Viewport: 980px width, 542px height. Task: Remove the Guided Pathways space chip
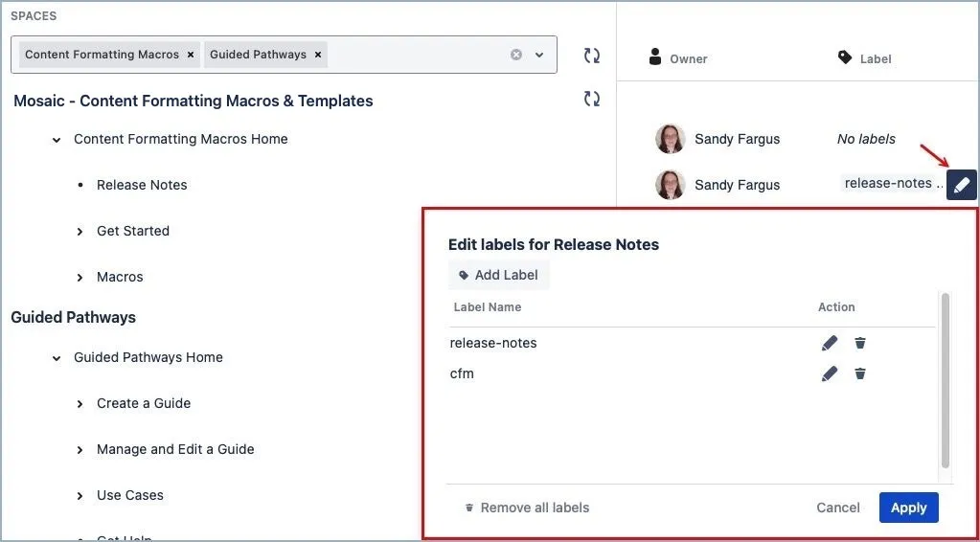click(x=317, y=55)
